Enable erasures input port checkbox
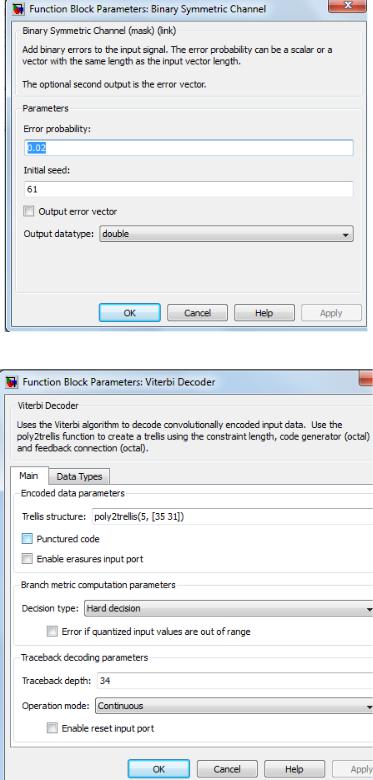Viewport: 373px width, 780px height. [27, 559]
